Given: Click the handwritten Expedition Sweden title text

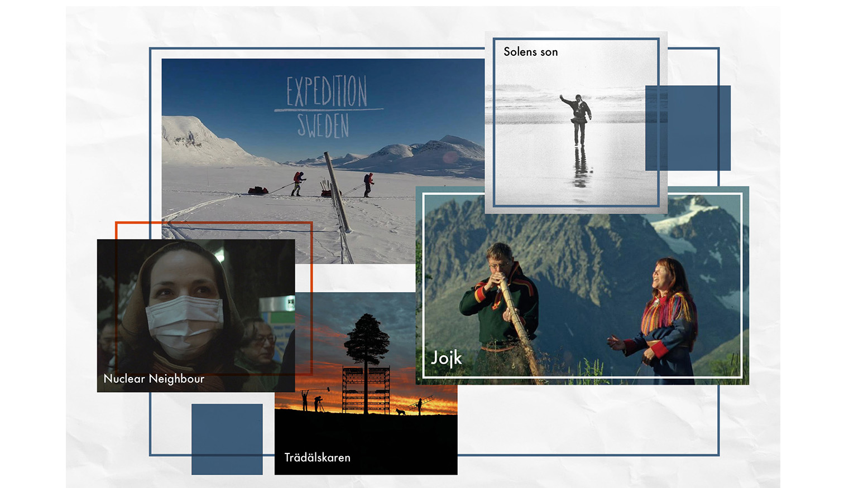Looking at the screenshot, I should [327, 106].
